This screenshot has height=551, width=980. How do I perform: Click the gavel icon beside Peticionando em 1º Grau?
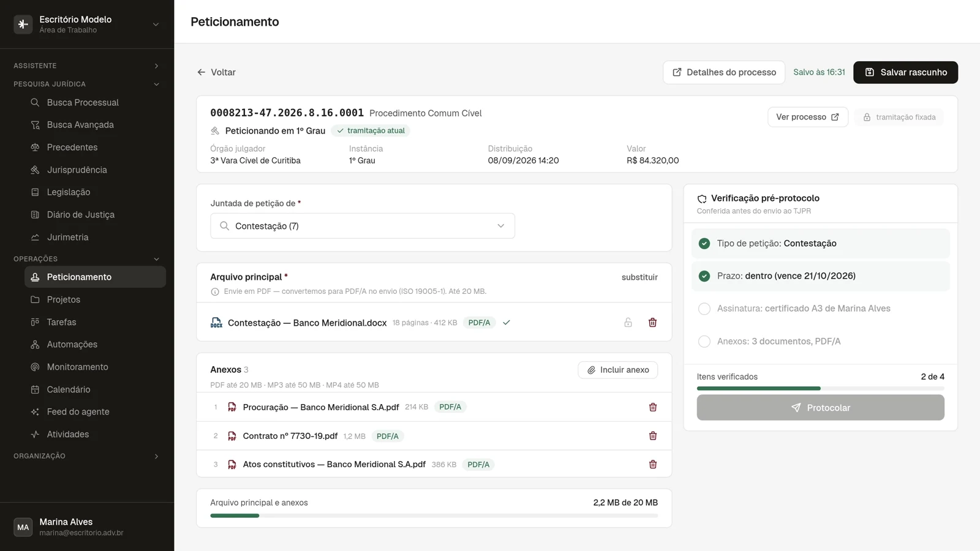(215, 131)
